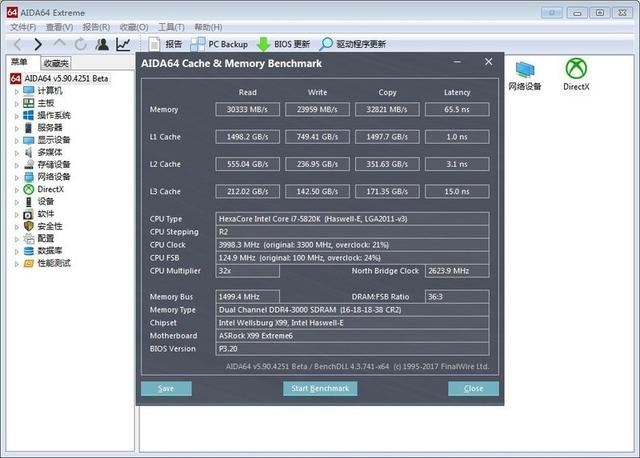This screenshot has width=640, height=458.
Task: Expand the 显示设备 tree node arrow
Action: (16, 140)
